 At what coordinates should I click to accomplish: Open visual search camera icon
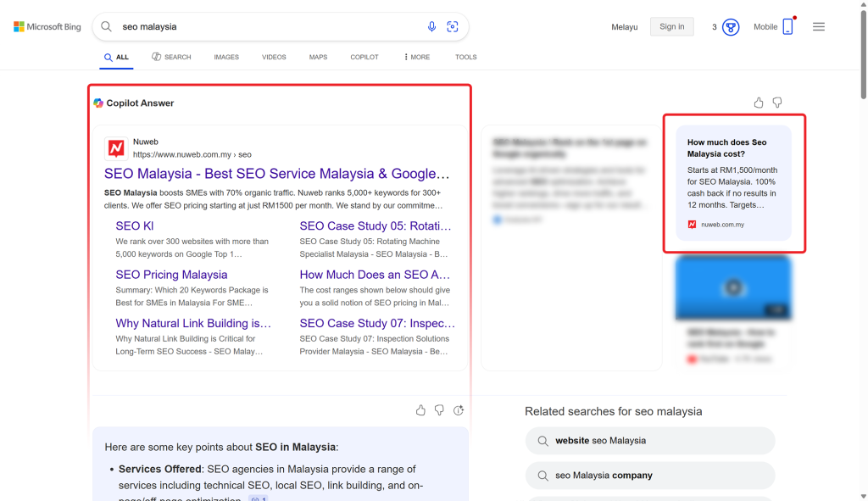tap(453, 26)
